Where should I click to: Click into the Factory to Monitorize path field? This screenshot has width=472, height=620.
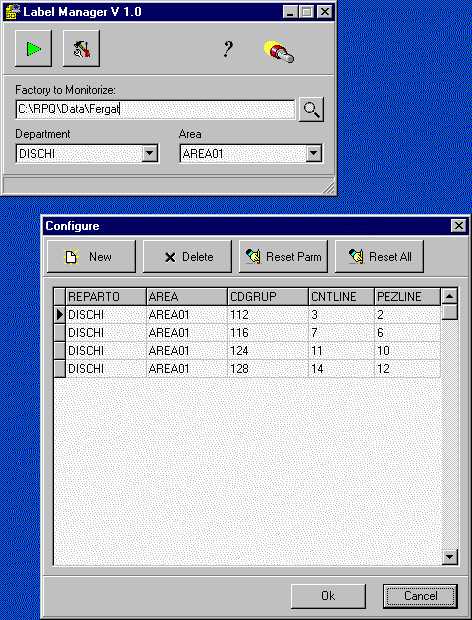pos(155,109)
